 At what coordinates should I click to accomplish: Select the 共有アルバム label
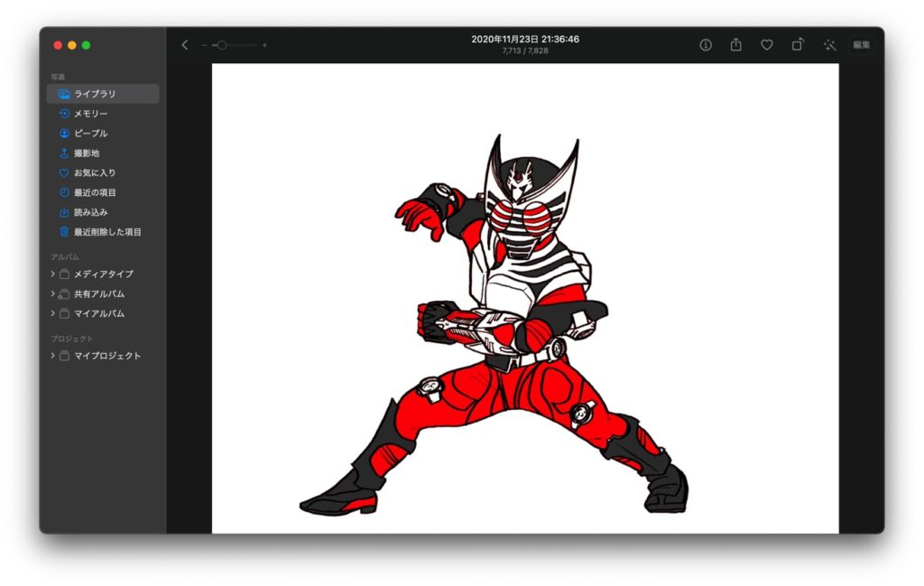tap(99, 293)
